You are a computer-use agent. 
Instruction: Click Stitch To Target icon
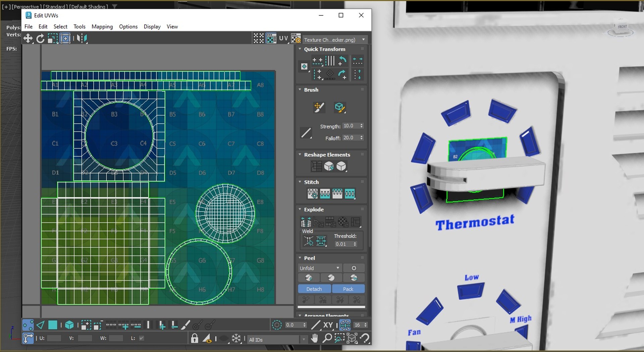tap(312, 193)
